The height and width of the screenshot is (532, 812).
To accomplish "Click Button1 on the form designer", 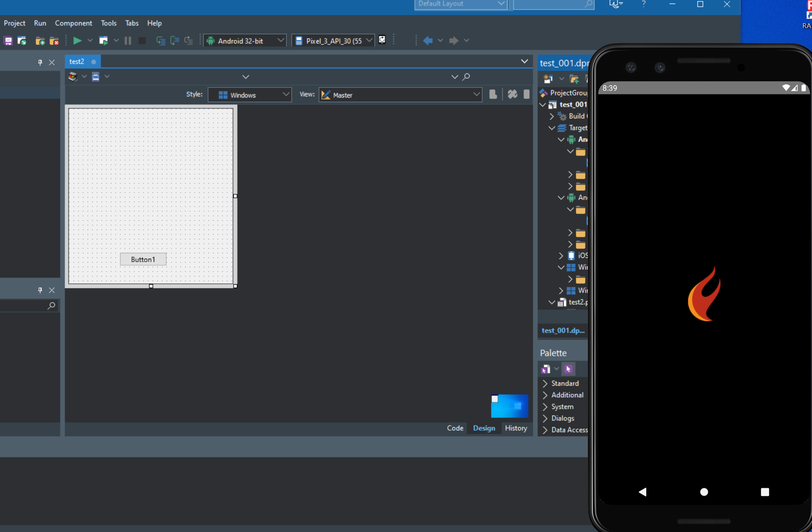I will click(143, 259).
